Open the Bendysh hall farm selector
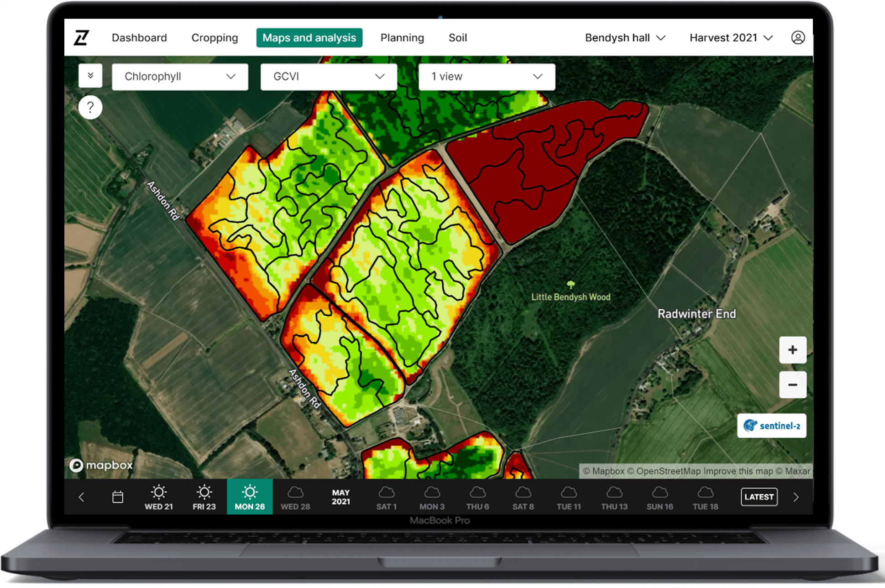 [x=625, y=38]
